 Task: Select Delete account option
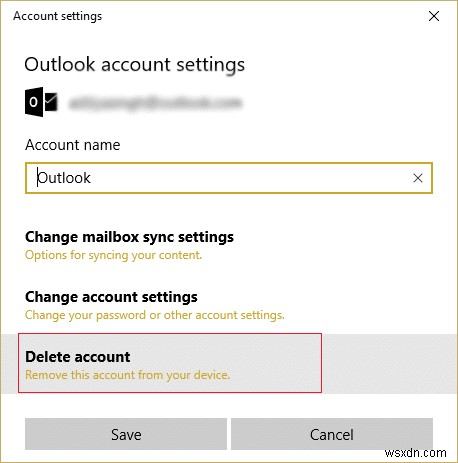(x=170, y=363)
